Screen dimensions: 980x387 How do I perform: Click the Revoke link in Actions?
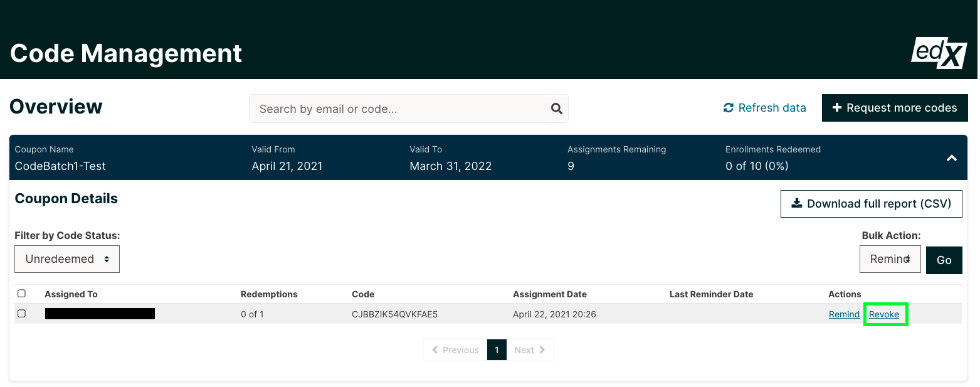point(884,314)
